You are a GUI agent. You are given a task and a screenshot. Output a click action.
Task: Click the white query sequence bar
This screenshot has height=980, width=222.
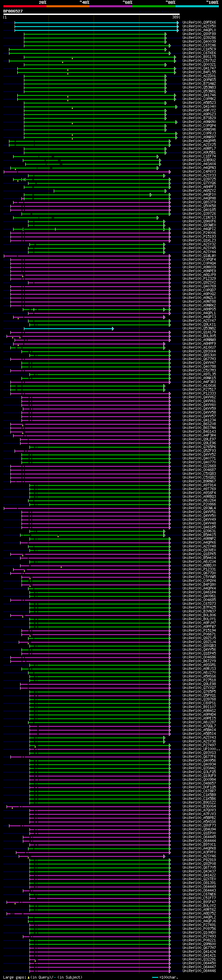(x=92, y=15)
